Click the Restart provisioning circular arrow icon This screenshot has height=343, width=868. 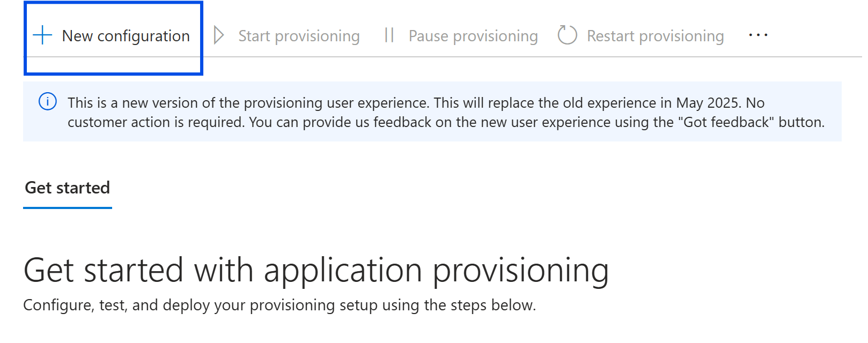(567, 35)
